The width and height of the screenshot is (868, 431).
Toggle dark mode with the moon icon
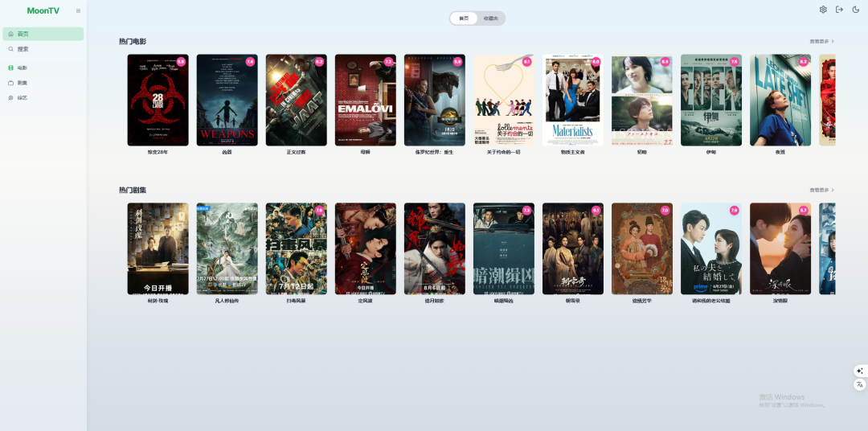point(856,10)
